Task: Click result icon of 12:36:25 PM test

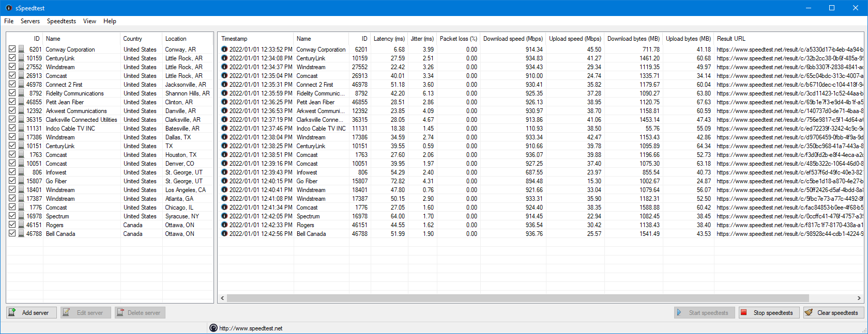Action: tap(224, 102)
